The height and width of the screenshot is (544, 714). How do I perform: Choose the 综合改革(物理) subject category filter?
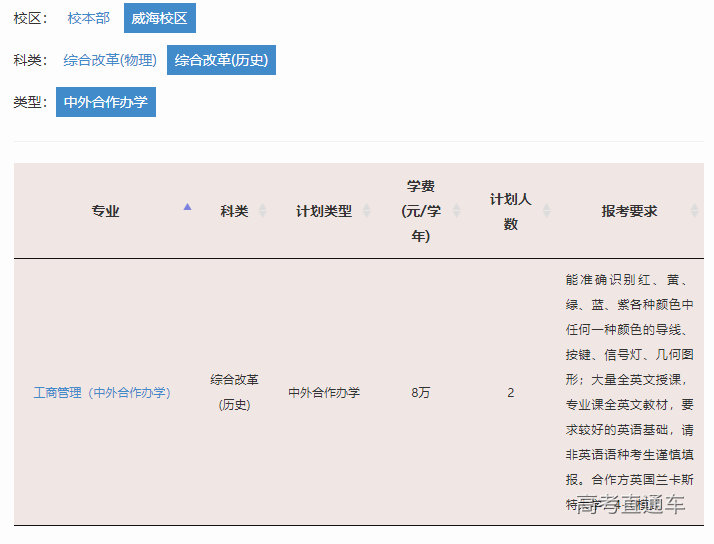pos(110,60)
